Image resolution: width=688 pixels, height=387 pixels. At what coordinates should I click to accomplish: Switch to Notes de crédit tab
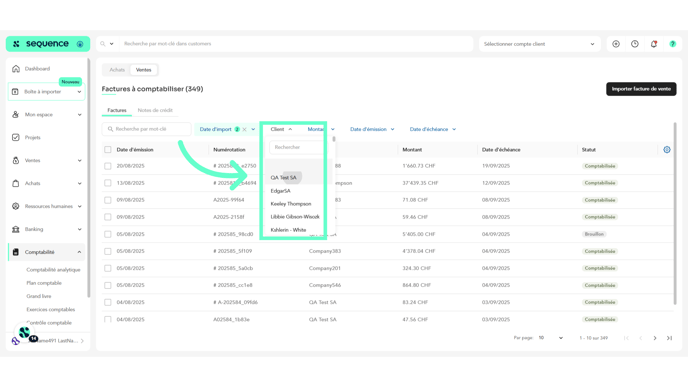click(x=155, y=110)
